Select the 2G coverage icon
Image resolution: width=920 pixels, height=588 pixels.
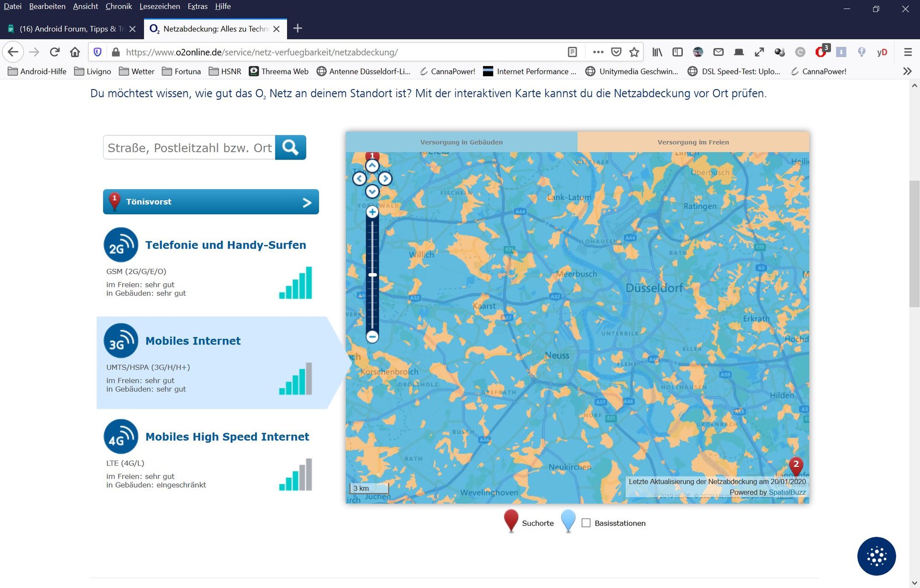(121, 245)
